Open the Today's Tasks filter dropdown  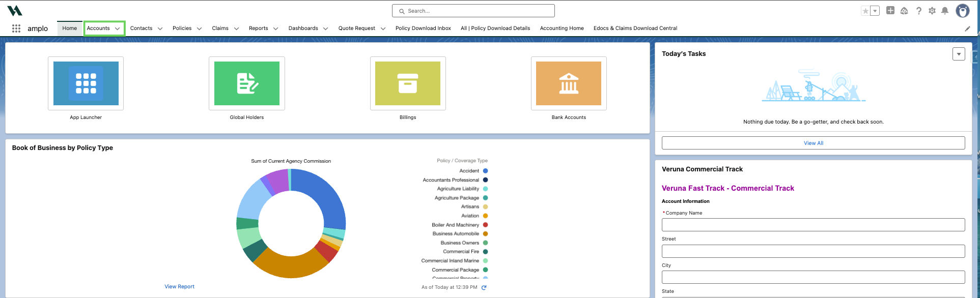point(959,54)
